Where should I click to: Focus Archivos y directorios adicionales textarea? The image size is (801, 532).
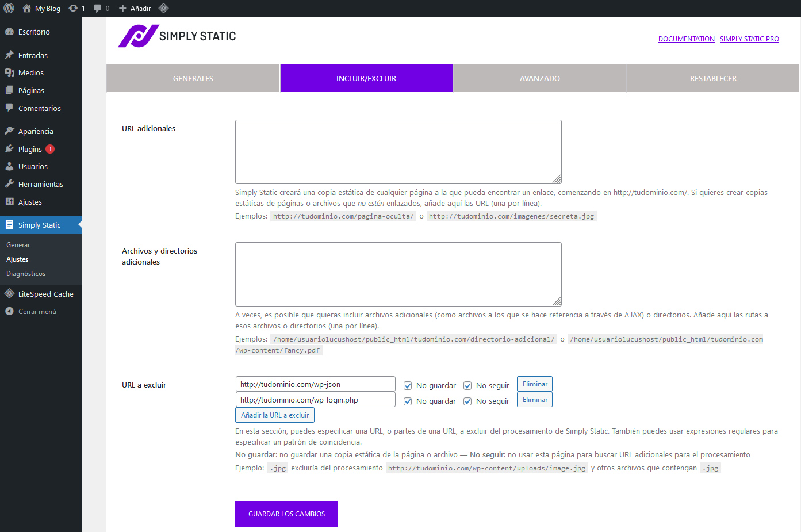(398, 274)
